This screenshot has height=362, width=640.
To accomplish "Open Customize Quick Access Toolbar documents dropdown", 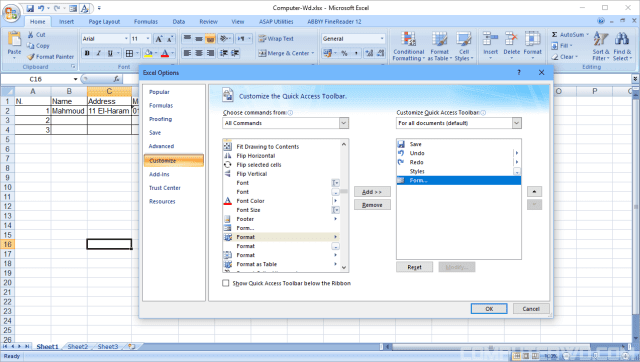I will 516,123.
